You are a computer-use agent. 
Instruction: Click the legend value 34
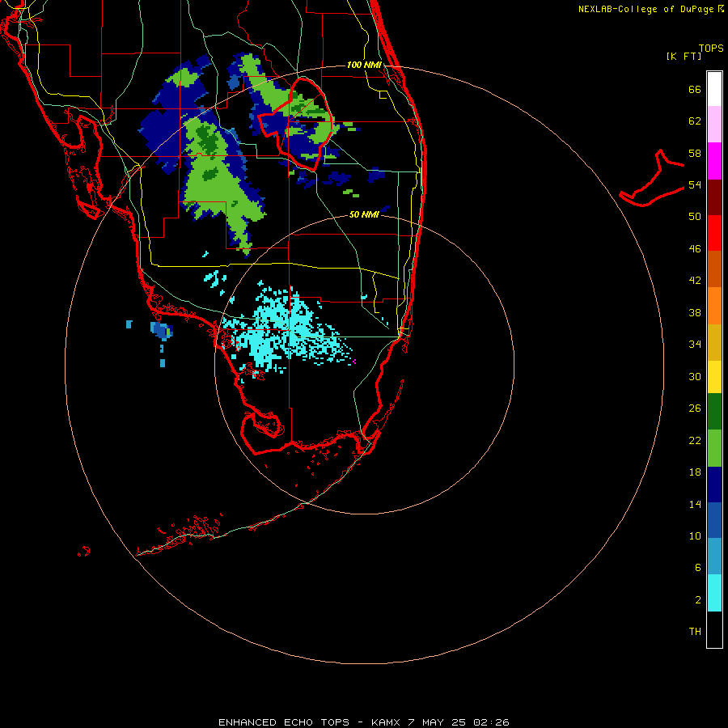tap(695, 345)
